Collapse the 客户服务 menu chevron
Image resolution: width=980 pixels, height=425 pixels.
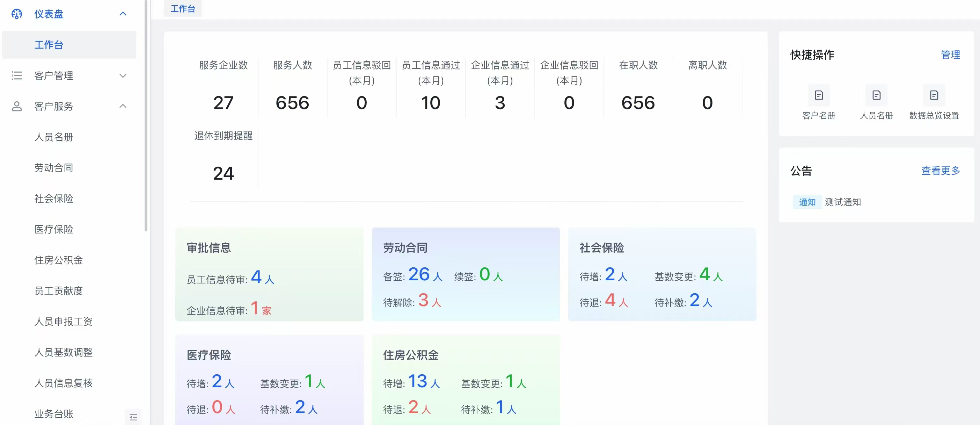click(123, 106)
